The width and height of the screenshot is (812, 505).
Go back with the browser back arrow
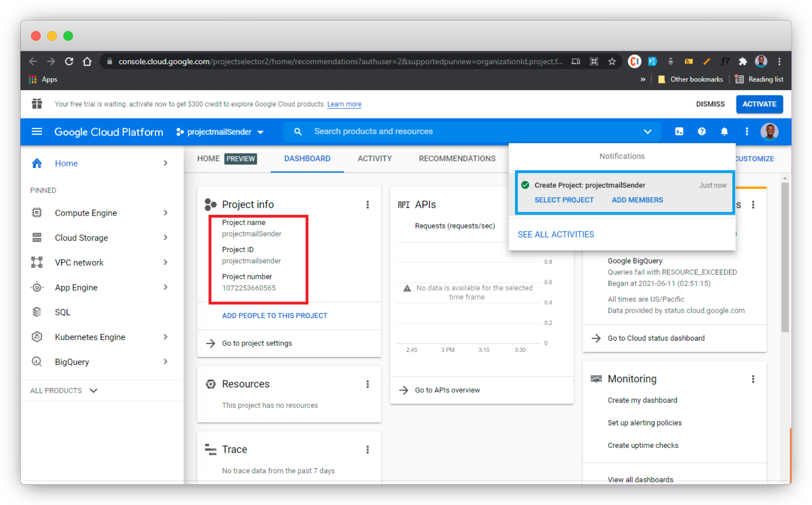(33, 61)
